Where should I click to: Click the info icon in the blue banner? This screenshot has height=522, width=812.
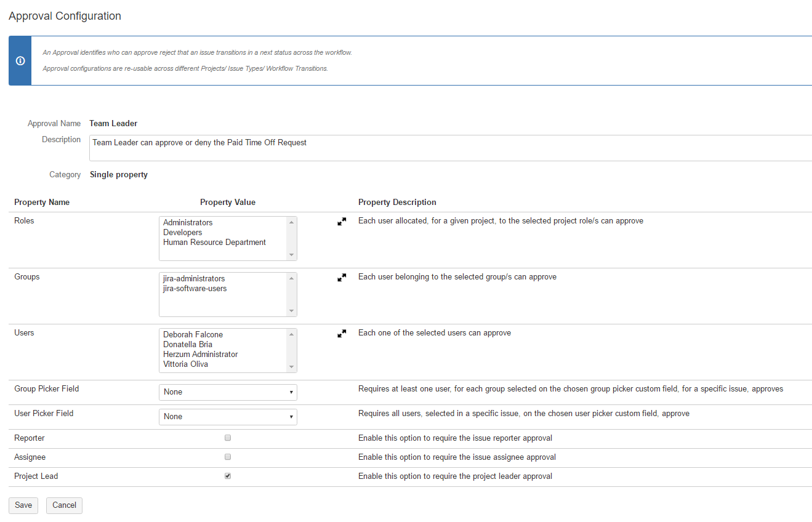pyautogui.click(x=20, y=60)
